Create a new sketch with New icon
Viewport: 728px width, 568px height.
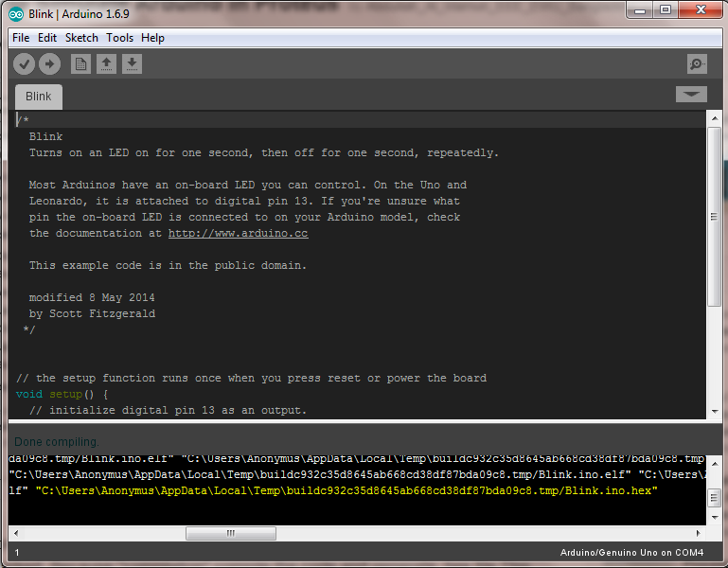click(80, 63)
